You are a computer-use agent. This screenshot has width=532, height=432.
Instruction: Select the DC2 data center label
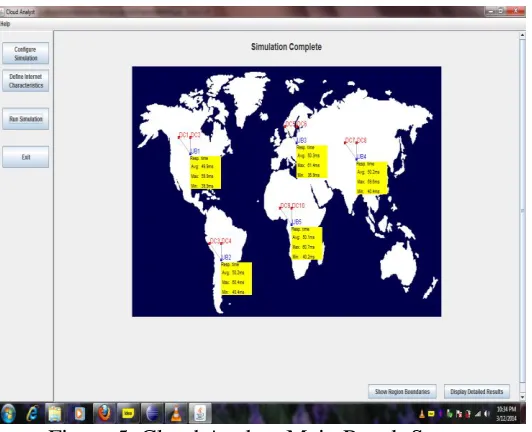[x=195, y=135]
